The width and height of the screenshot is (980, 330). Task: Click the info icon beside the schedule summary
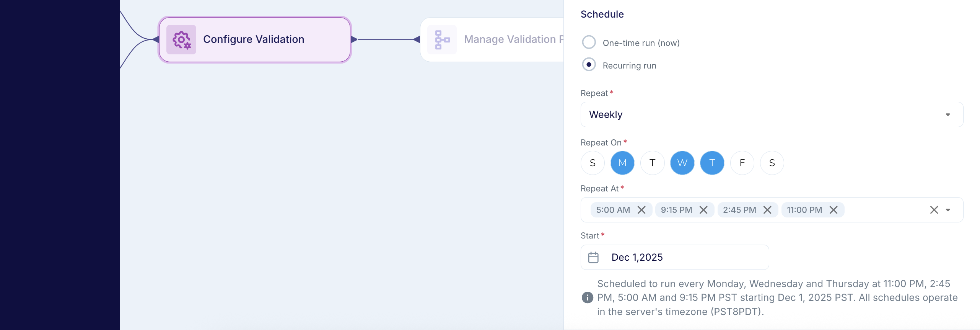[x=587, y=297]
